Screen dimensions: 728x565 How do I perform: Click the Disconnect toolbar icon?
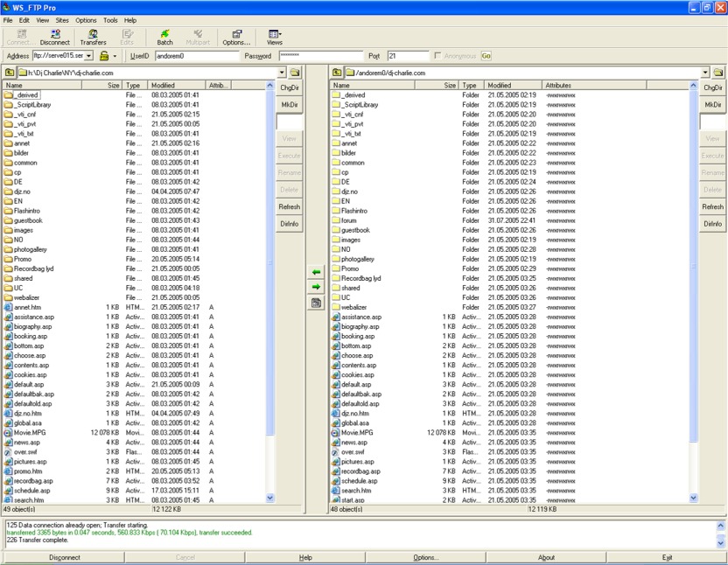pos(55,37)
